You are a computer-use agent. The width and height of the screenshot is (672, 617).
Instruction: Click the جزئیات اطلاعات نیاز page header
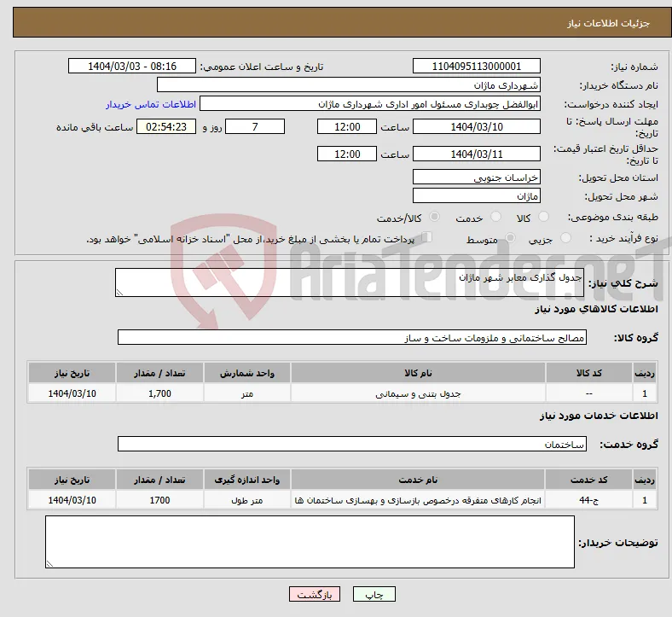tap(342, 23)
